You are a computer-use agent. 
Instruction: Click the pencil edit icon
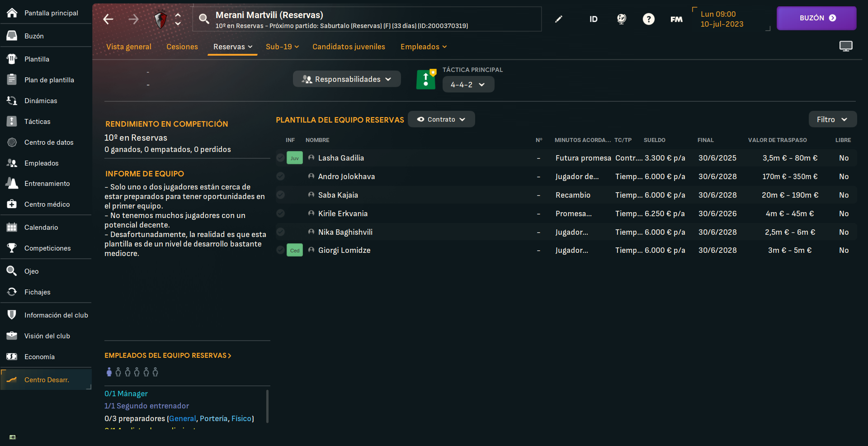(x=559, y=19)
